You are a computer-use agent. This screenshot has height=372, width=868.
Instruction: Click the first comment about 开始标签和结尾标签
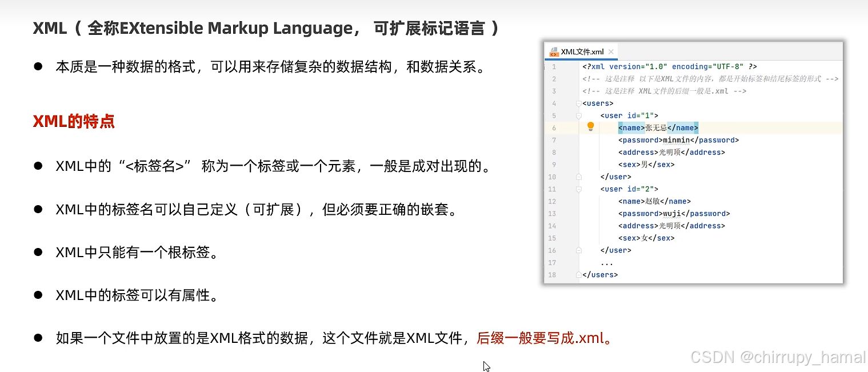710,79
